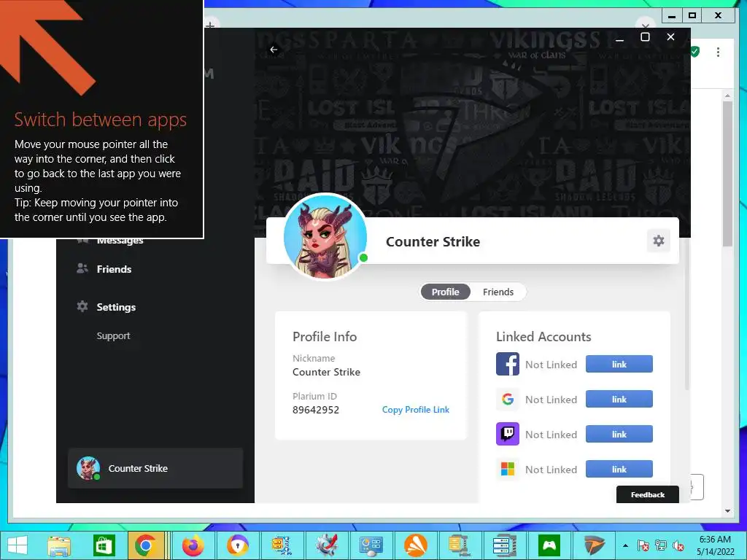Open the Control Panel icon in taskbar
Viewport: 747px width, 560px height.
(371, 545)
